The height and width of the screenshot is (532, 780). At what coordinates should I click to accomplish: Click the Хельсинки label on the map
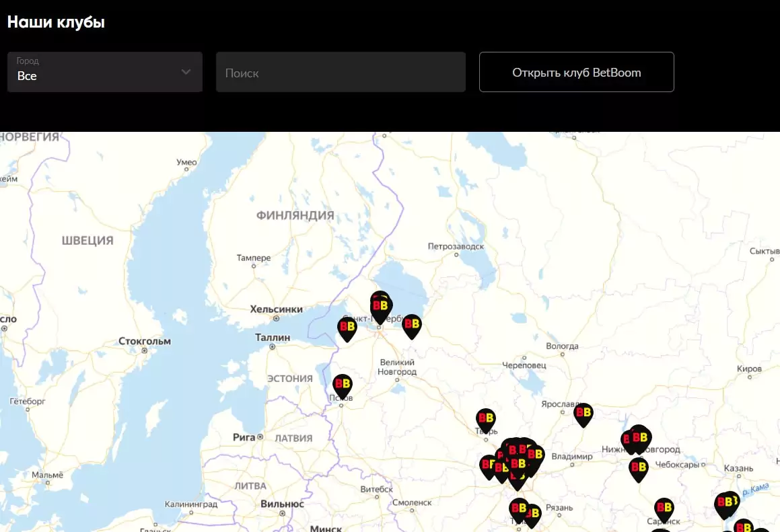(276, 309)
